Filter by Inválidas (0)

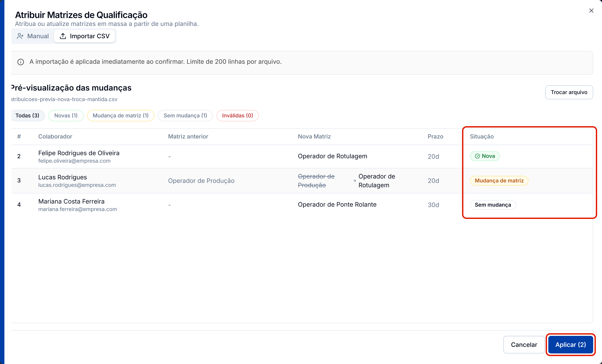click(237, 115)
